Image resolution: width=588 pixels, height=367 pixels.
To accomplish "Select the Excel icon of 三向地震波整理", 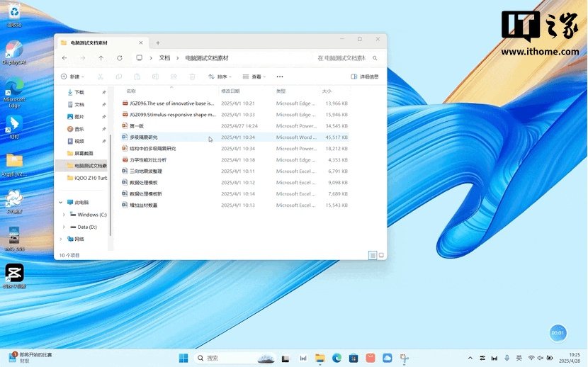I will 125,171.
